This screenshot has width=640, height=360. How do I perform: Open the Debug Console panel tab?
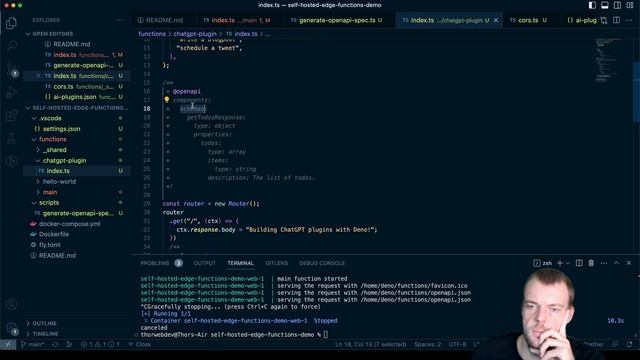pyautogui.click(x=322, y=263)
